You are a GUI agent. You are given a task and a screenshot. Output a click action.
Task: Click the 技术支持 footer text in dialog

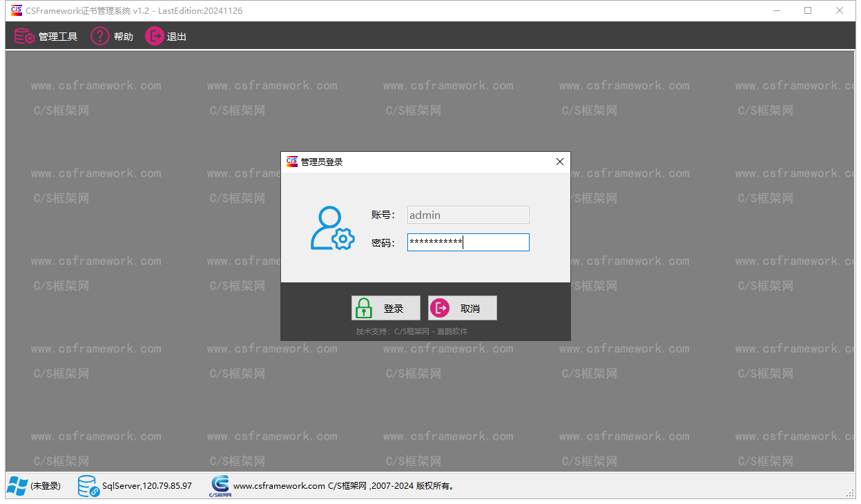point(412,331)
